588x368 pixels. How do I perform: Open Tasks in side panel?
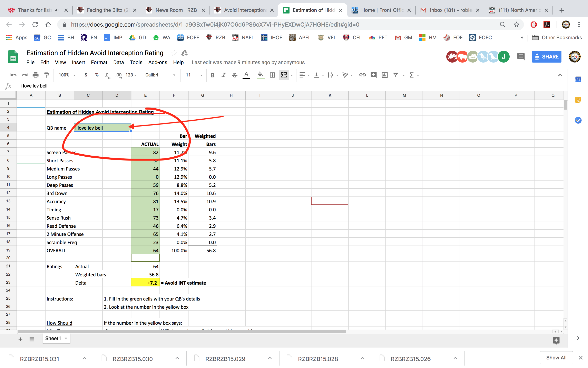tap(578, 120)
